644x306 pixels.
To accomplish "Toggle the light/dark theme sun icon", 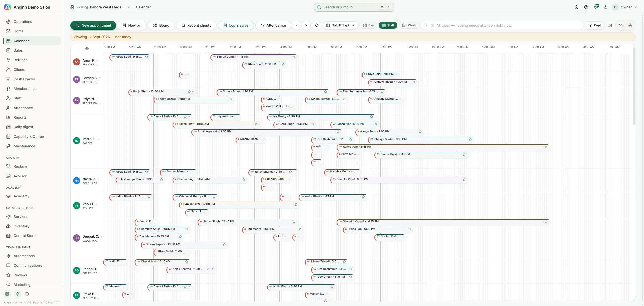I will click(605, 7).
